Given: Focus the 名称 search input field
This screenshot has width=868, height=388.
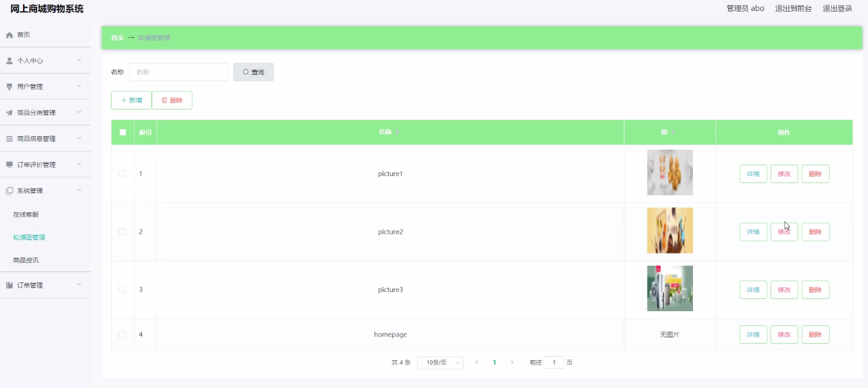Looking at the screenshot, I should point(179,72).
